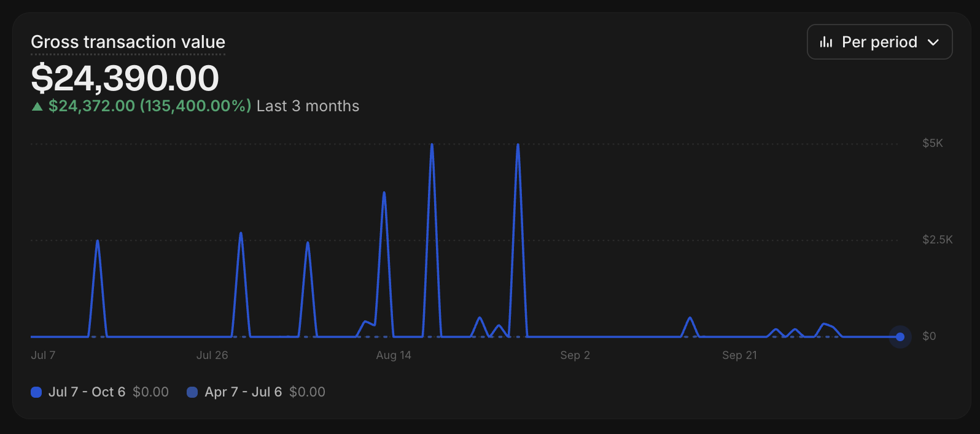Click the $5K y-axis label
The height and width of the screenshot is (434, 980).
[932, 143]
